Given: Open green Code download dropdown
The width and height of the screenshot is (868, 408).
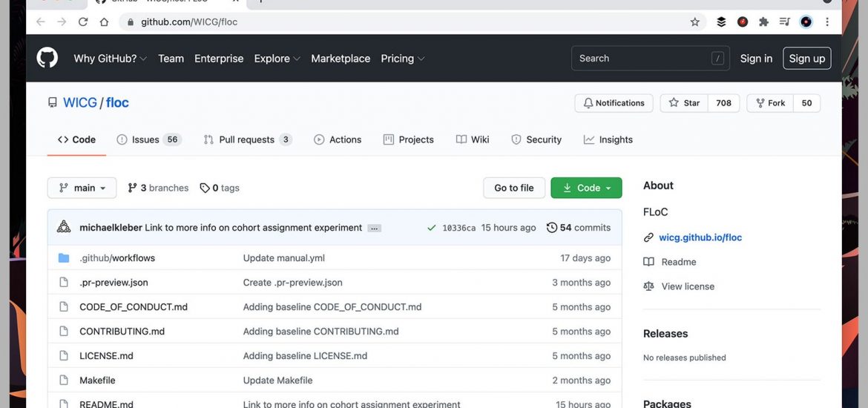Looking at the screenshot, I should coord(586,188).
